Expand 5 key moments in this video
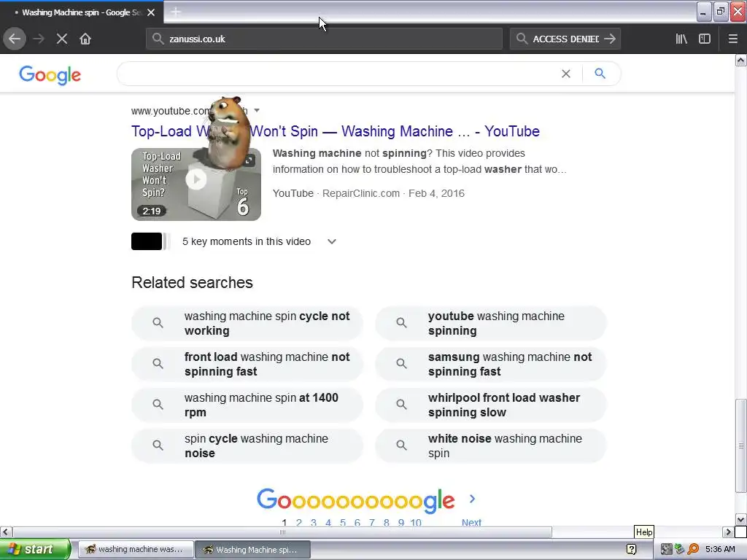This screenshot has height=560, width=747. coord(260,241)
